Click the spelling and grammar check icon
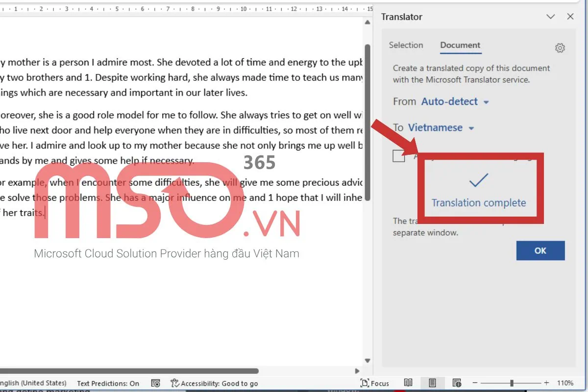 click(155, 383)
